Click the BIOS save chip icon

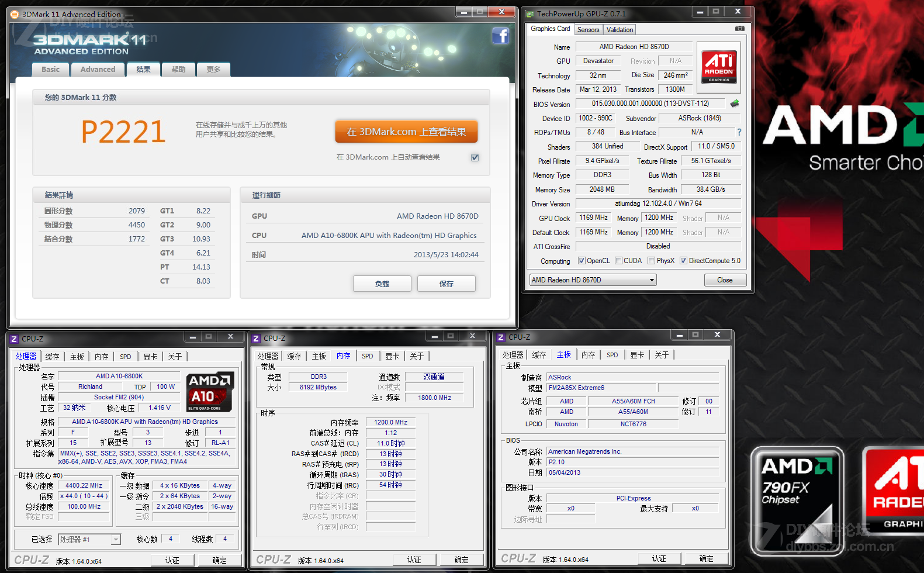[x=735, y=103]
